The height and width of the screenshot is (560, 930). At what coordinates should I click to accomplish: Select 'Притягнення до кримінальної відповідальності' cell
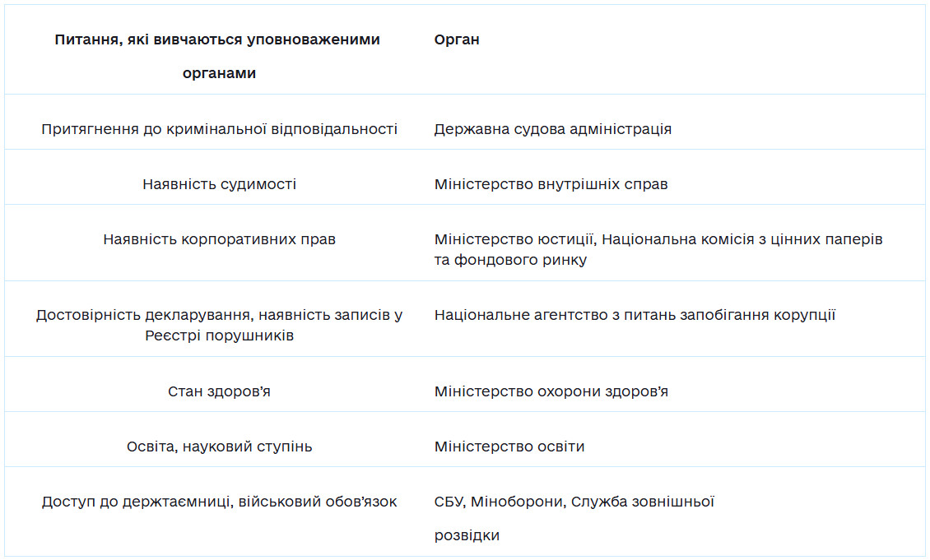click(x=220, y=129)
